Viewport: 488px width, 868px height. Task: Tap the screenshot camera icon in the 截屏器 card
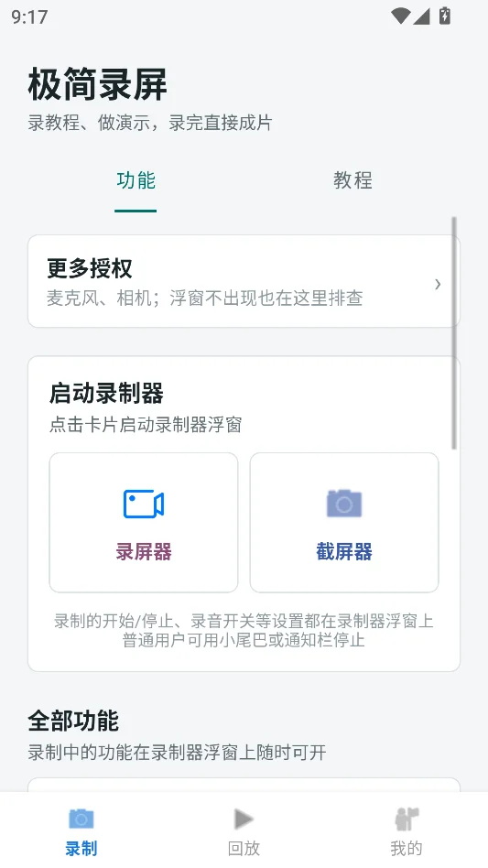coord(344,504)
